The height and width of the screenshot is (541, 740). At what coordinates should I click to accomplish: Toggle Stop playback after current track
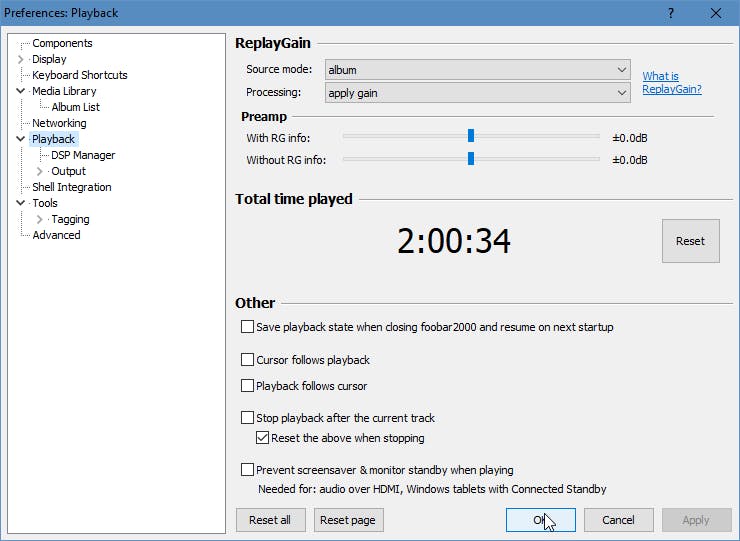248,418
